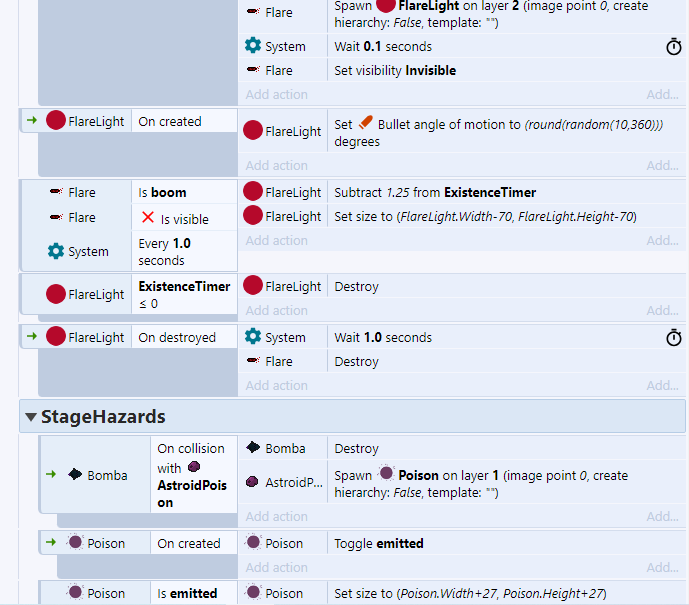Click Add action under the Toggle emitted action

click(276, 568)
